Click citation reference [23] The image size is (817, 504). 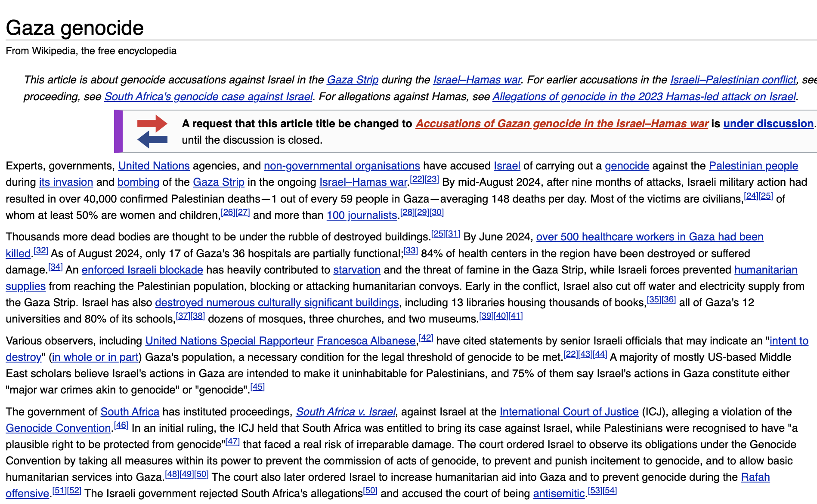tap(432, 179)
